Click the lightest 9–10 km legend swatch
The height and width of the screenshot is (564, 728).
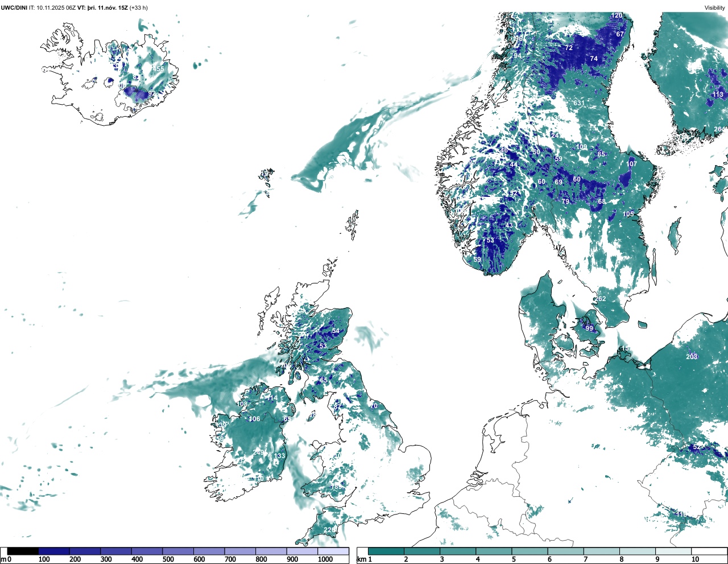(x=673, y=551)
